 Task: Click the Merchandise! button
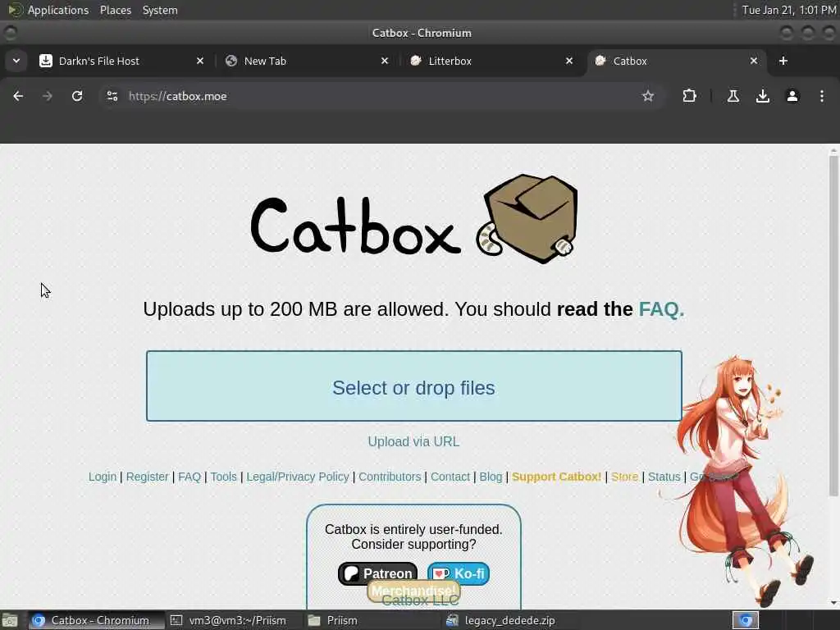413,591
